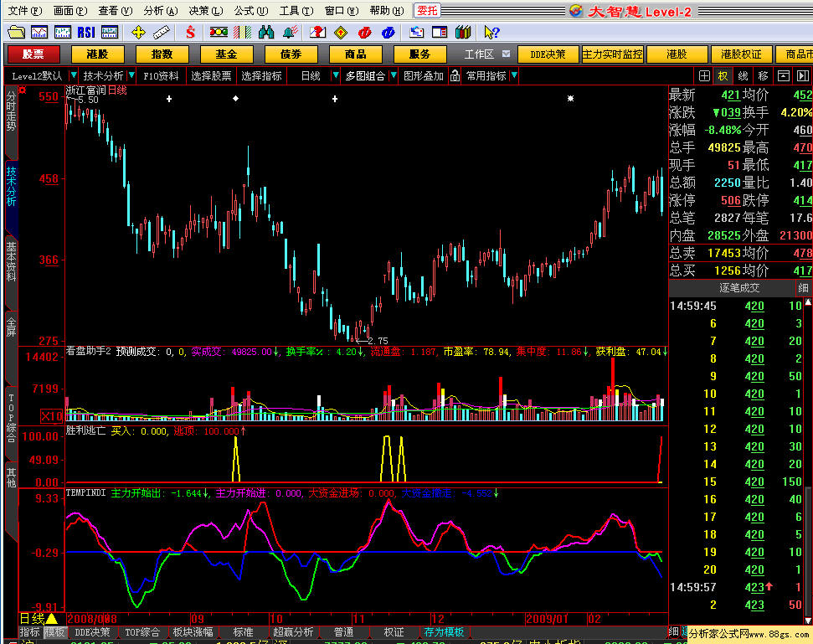Click the 委托 trading button
813x644 pixels.
click(x=427, y=10)
